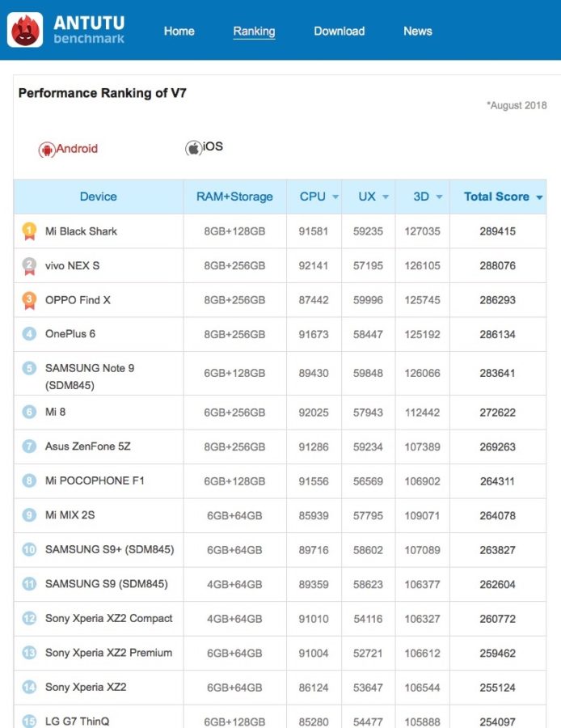Click the OnePlus 6 device name
Viewport: 561px width, 728px height.
pos(70,334)
